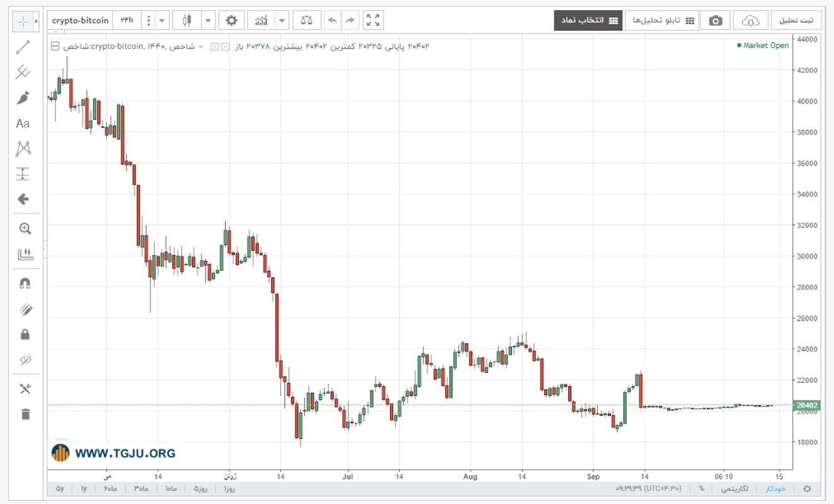Show the drawing tools wrench icon

pos(25,389)
